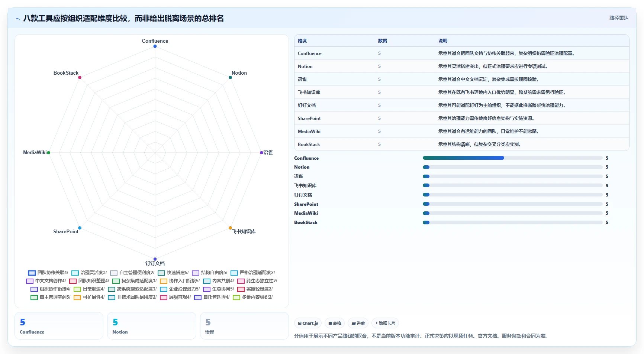Hide the 协作入口衔接5/ legend series

point(180,281)
